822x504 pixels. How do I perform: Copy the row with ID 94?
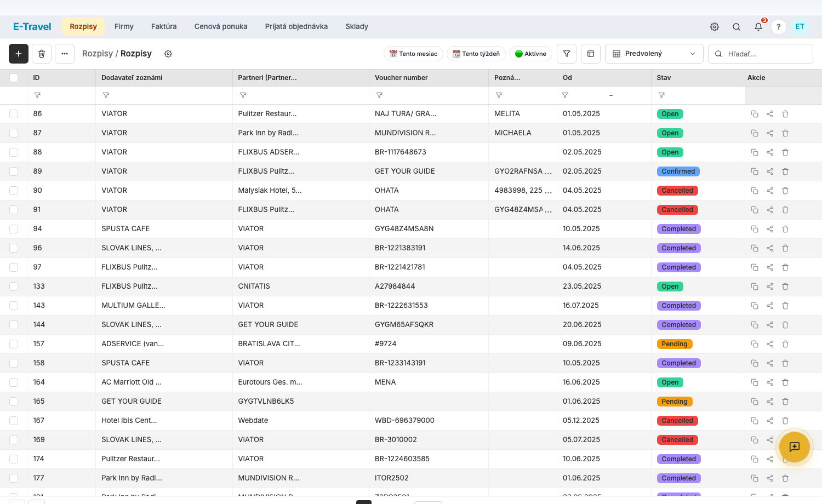755,229
